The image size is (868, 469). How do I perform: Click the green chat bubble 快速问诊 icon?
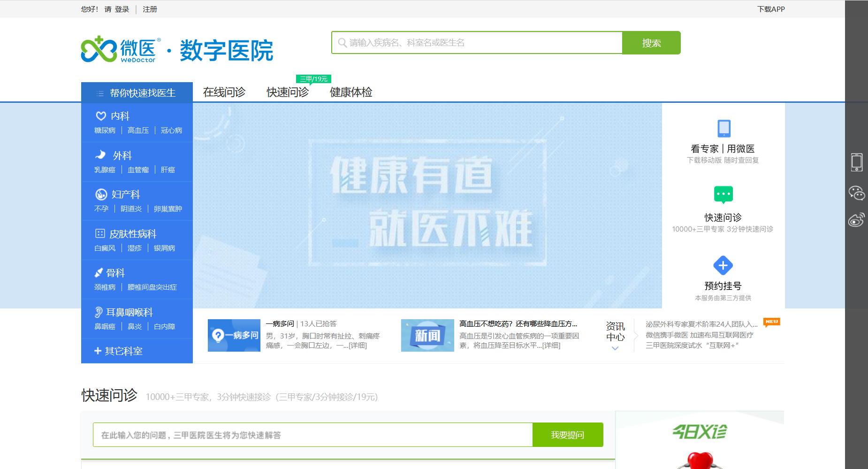coord(723,194)
